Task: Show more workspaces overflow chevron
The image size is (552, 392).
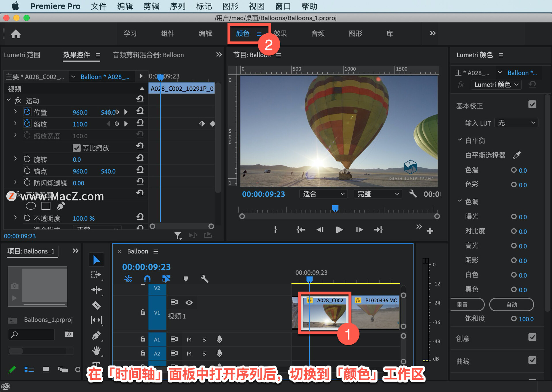Action: coord(433,33)
